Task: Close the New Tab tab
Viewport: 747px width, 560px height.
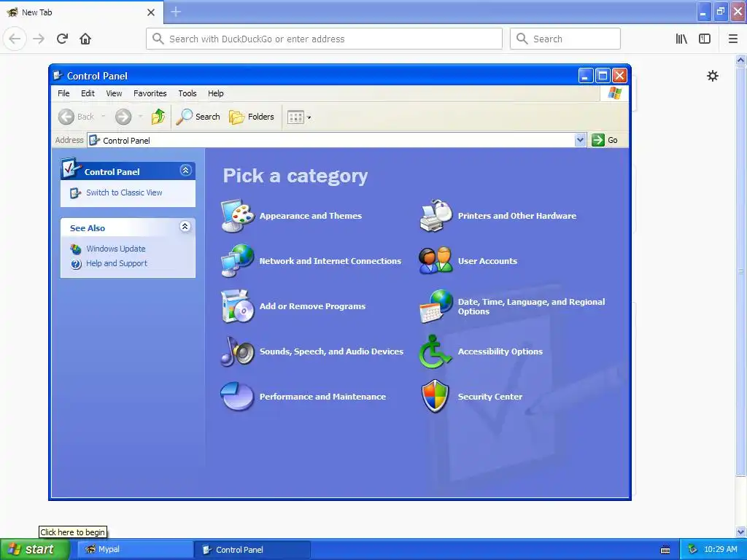Action: pyautogui.click(x=151, y=12)
